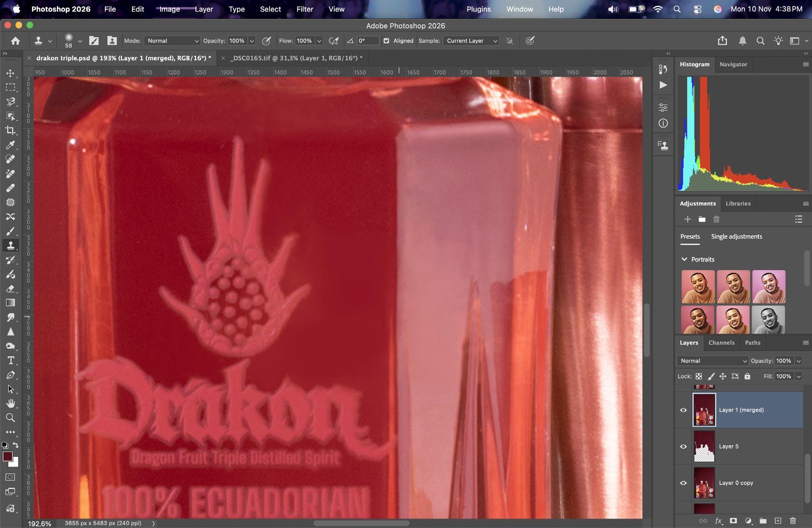Select the Zoom tool

coord(10,418)
